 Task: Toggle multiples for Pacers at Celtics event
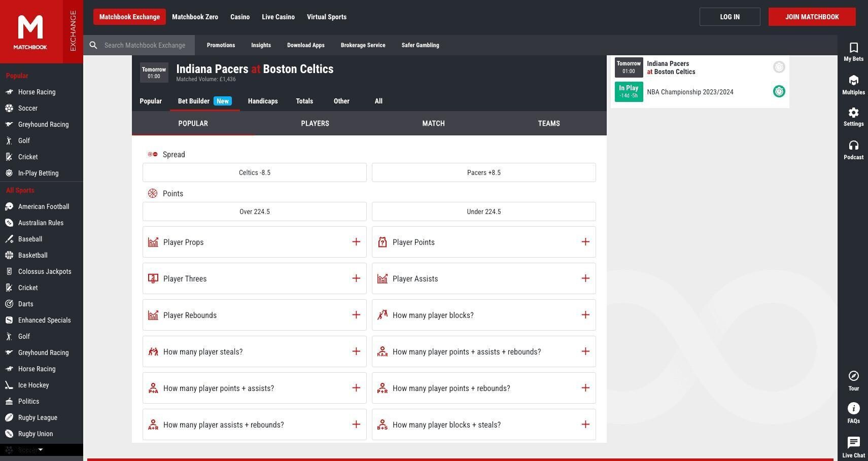point(779,67)
